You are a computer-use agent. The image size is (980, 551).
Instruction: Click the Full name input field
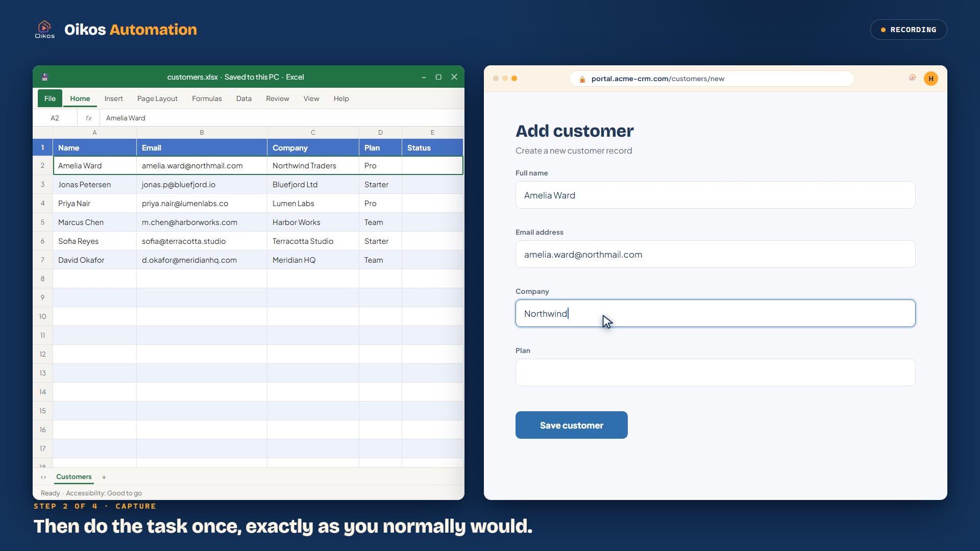click(715, 195)
